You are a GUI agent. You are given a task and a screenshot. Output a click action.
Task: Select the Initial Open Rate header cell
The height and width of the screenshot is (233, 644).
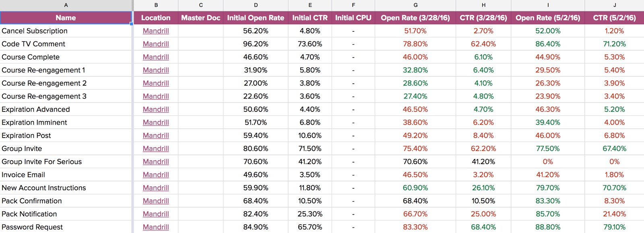256,18
